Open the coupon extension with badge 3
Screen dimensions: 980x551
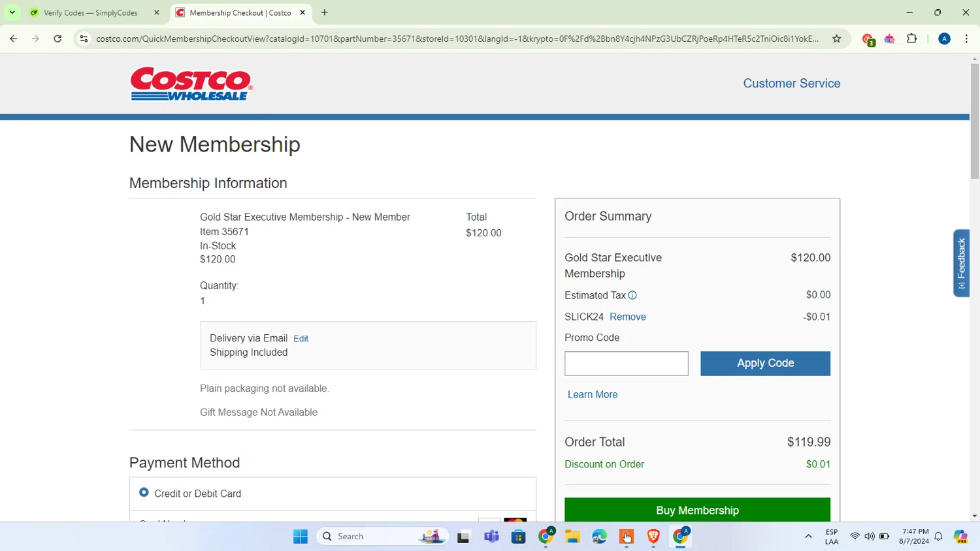tap(868, 39)
